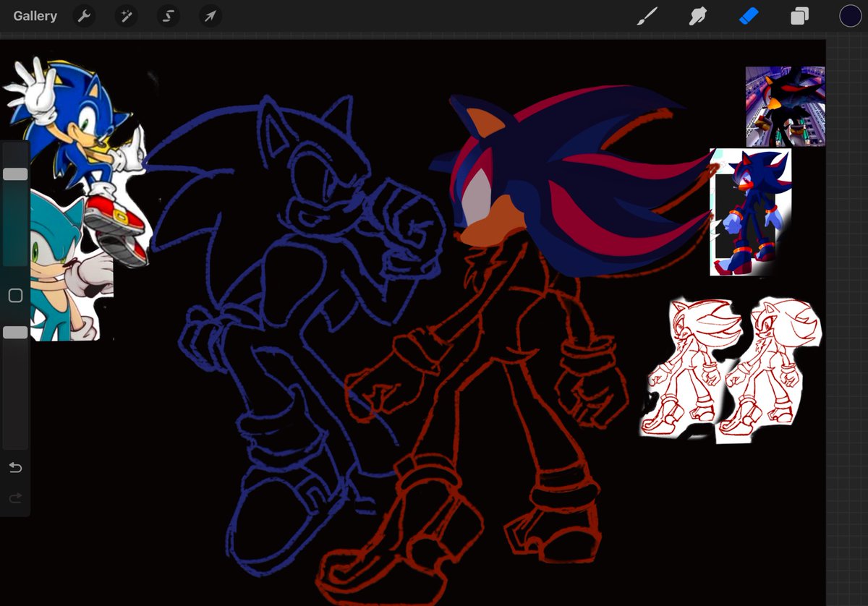Click the brush size slider handle
The image size is (868, 606).
[15, 174]
